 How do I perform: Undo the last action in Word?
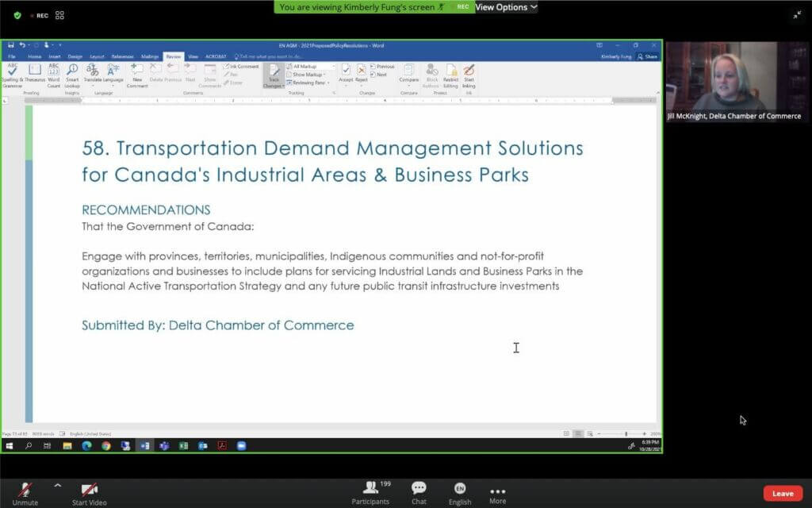(22, 45)
